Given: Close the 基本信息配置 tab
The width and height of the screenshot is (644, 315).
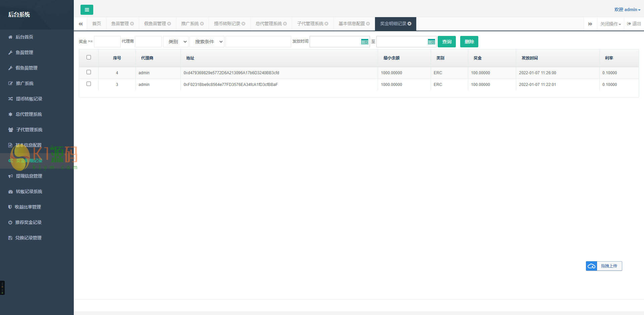Looking at the screenshot, I should [368, 24].
